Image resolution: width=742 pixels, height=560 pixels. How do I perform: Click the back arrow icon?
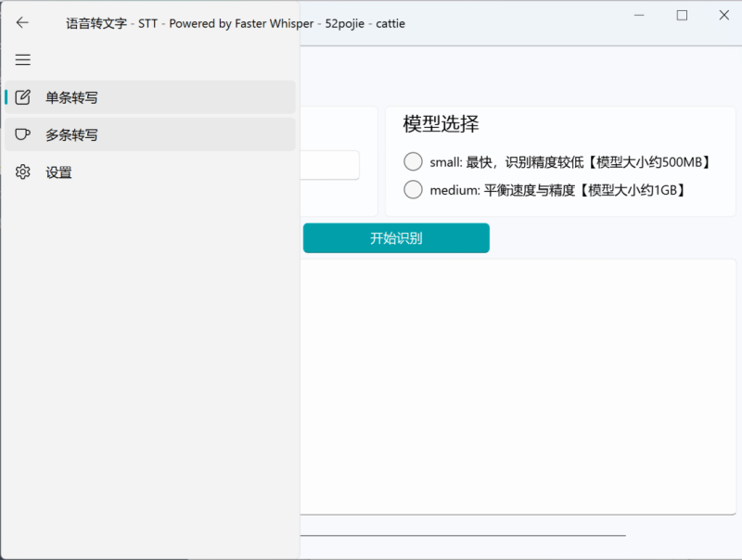(22, 22)
